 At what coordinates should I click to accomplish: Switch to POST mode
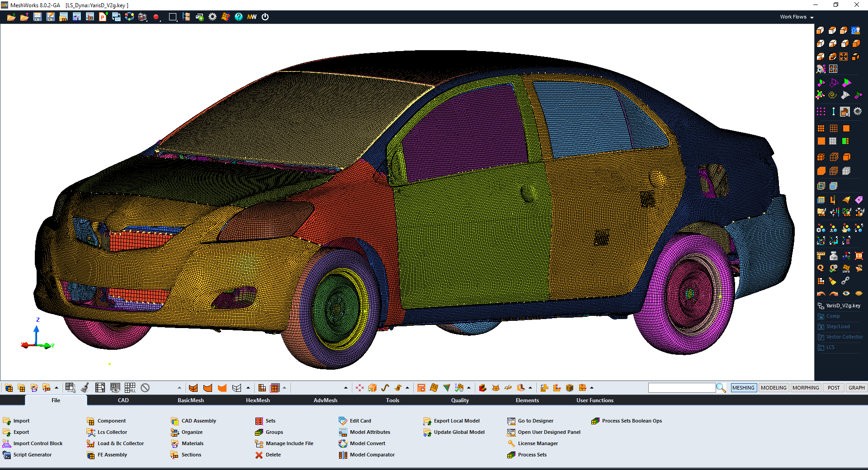(x=834, y=388)
